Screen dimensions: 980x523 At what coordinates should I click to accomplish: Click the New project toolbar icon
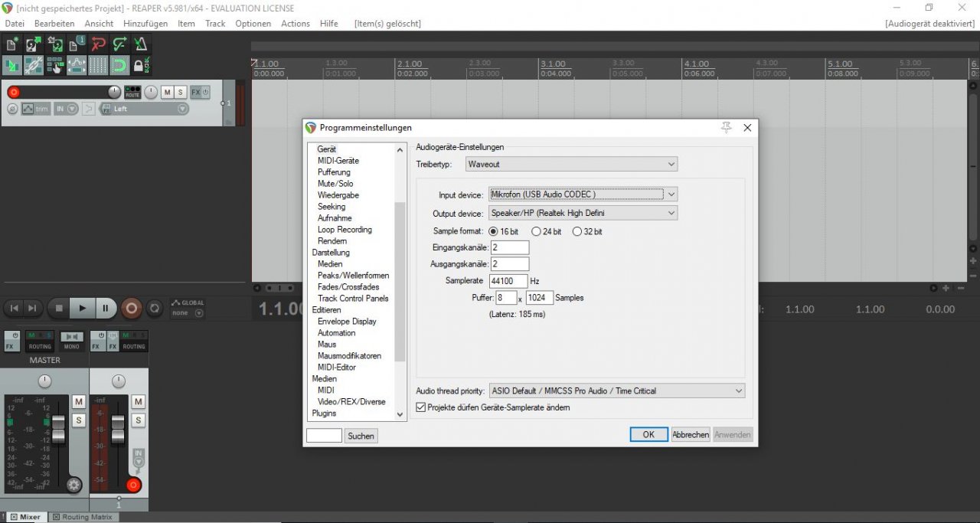(x=12, y=44)
